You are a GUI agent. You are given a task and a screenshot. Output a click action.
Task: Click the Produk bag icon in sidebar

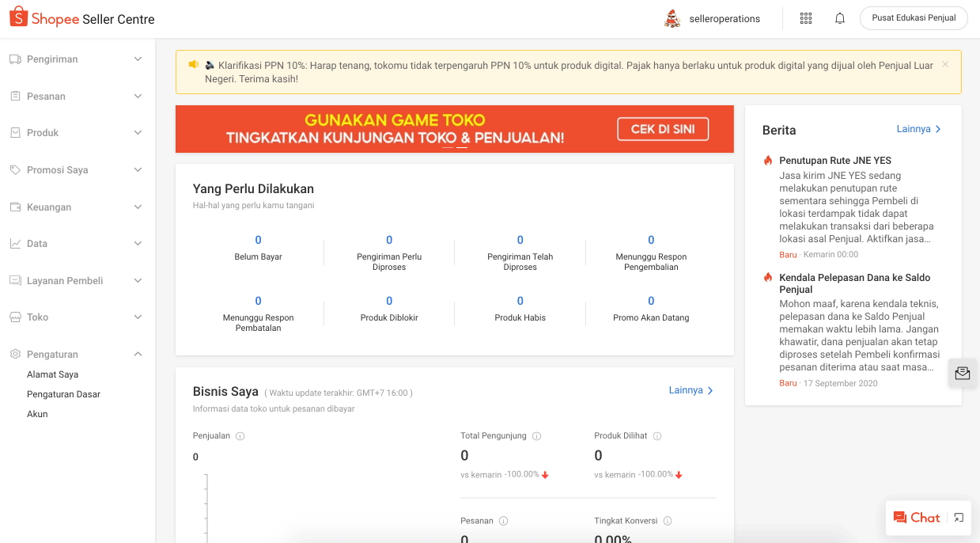pyautogui.click(x=15, y=133)
